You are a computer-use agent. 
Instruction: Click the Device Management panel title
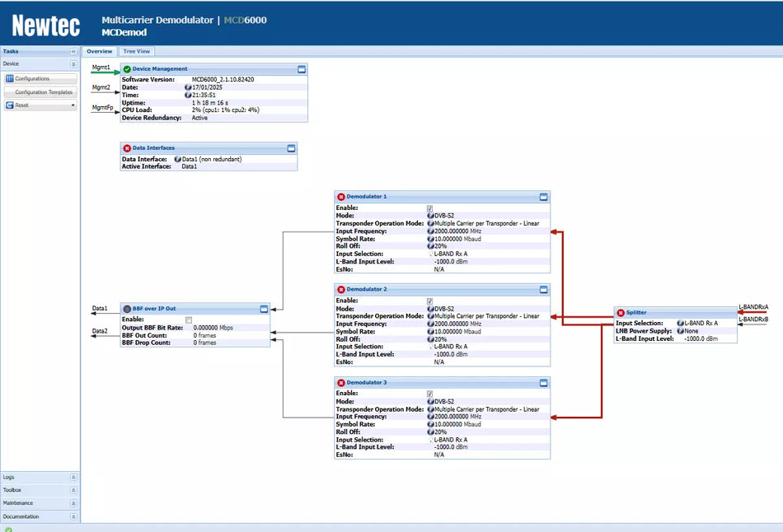(x=160, y=69)
